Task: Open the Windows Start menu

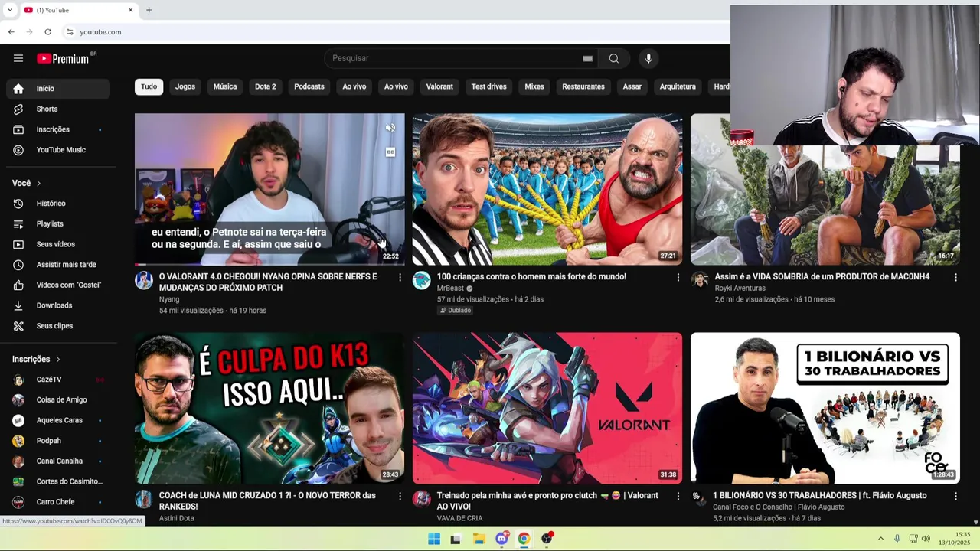Action: tap(434, 539)
